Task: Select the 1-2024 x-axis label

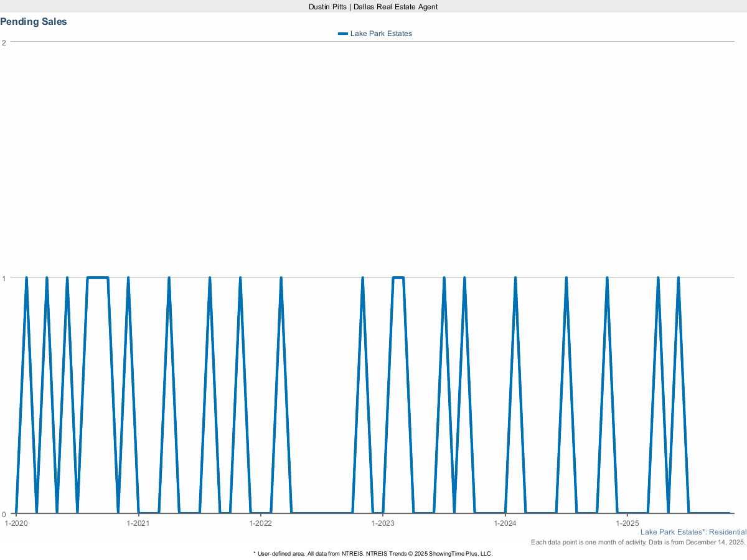Action: 505,524
